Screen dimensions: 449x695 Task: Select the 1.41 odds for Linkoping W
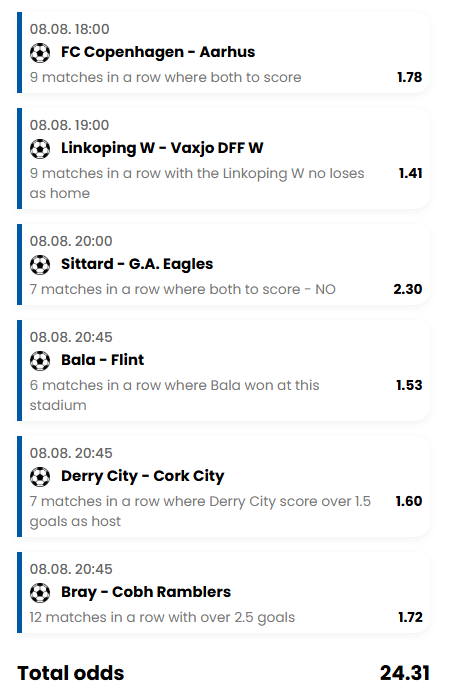(x=410, y=173)
